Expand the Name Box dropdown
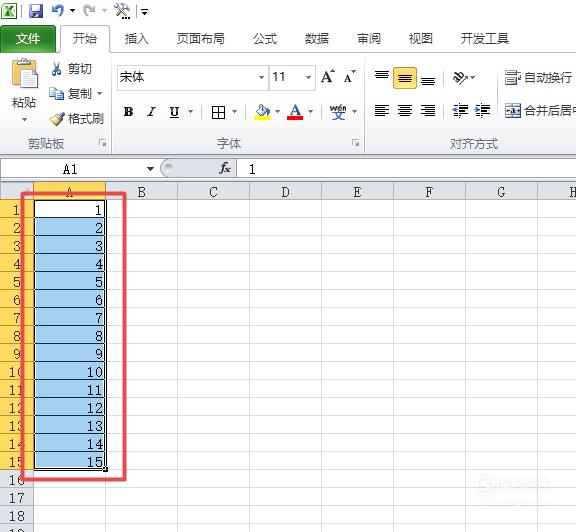Image resolution: width=576 pixels, height=532 pixels. coord(150,169)
